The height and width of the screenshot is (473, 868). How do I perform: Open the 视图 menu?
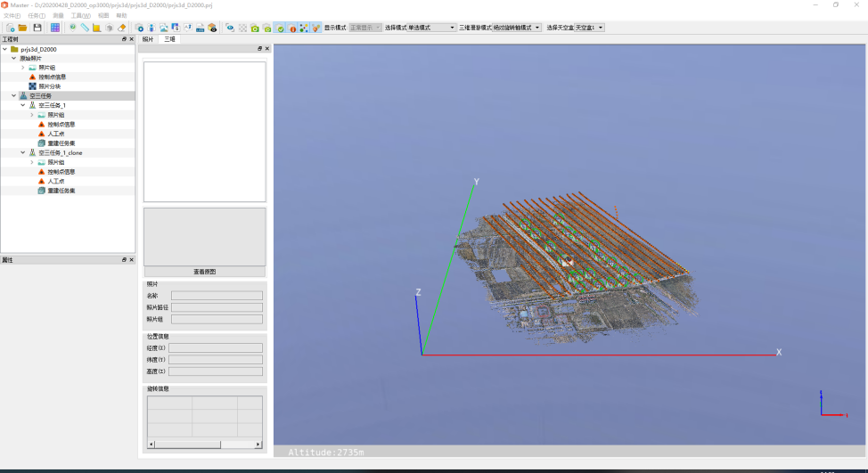[x=103, y=15]
